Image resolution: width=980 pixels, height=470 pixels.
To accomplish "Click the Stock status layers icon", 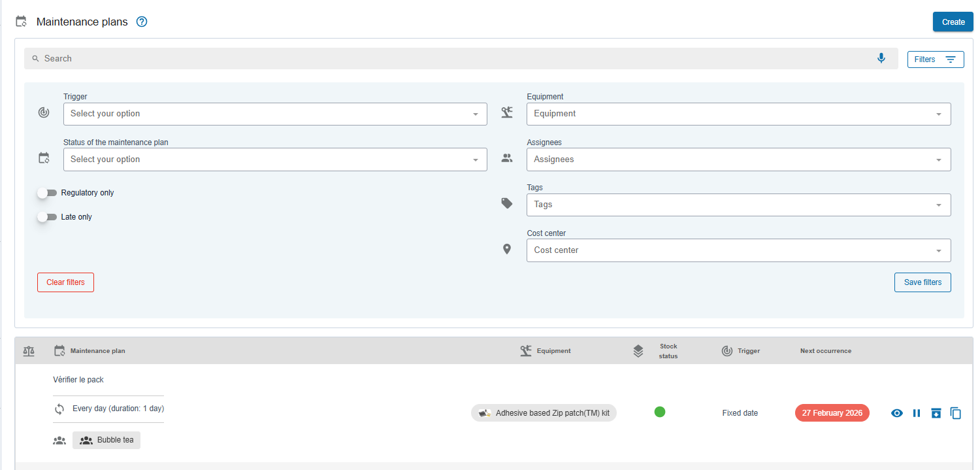I will point(638,351).
